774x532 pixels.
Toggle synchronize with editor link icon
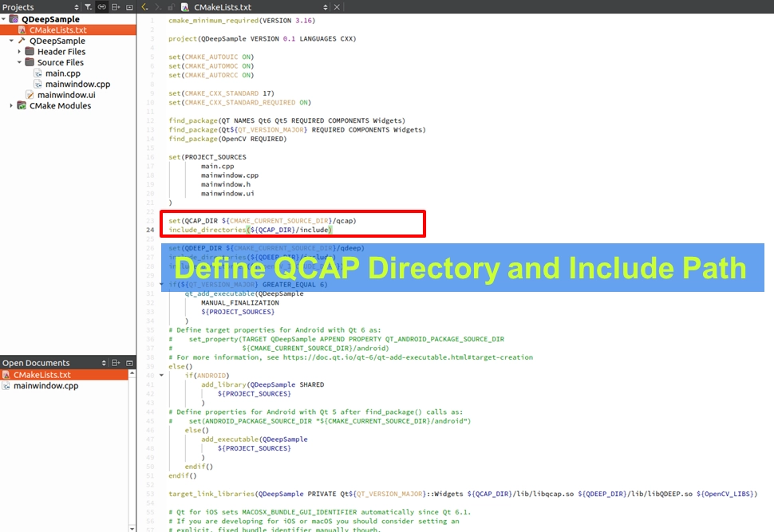(101, 7)
